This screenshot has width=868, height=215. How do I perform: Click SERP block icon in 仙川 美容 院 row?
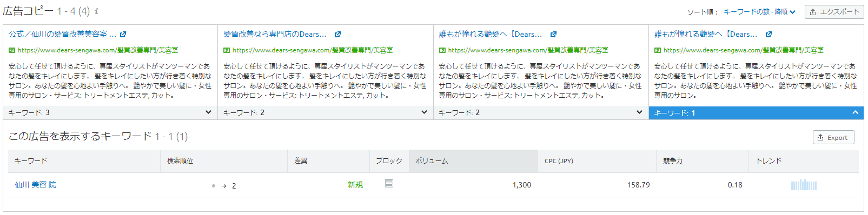(x=389, y=184)
